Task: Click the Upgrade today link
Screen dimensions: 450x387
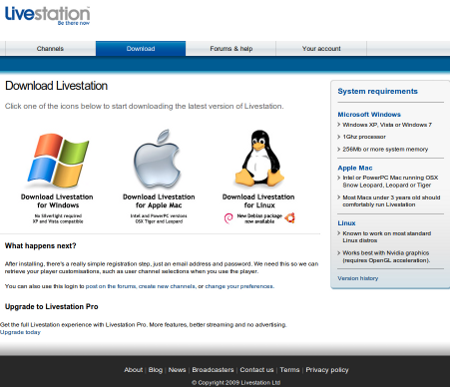Action: [x=20, y=332]
